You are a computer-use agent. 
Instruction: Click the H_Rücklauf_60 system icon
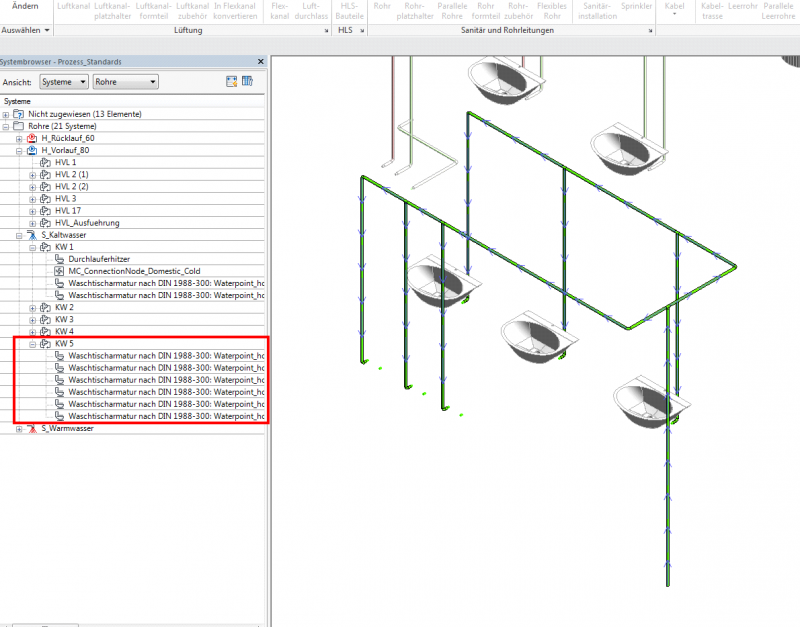[32, 138]
